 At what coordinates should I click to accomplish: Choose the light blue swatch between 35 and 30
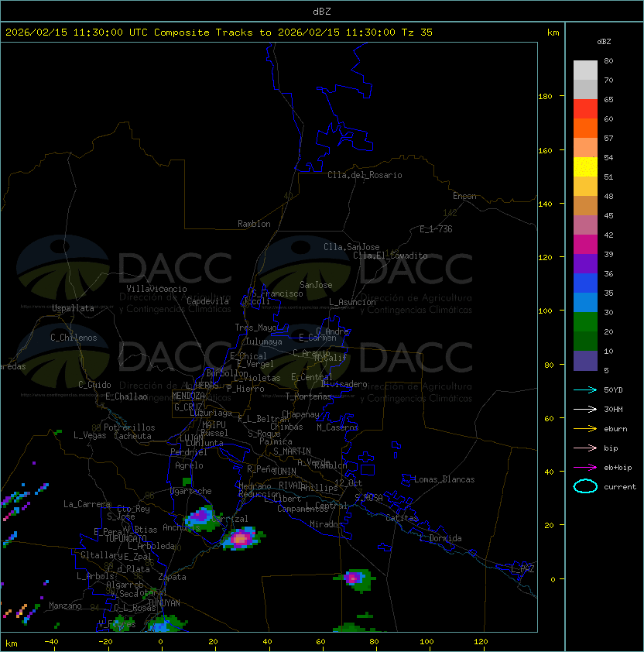point(585,303)
